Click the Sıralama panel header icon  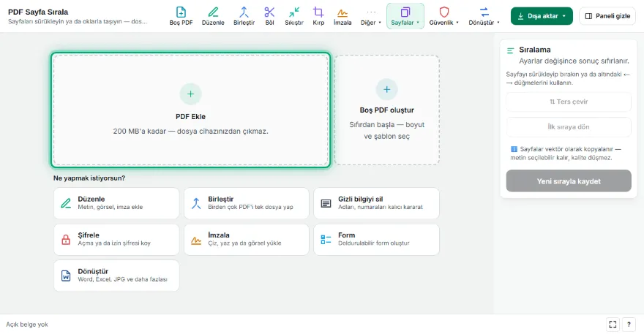coord(511,50)
